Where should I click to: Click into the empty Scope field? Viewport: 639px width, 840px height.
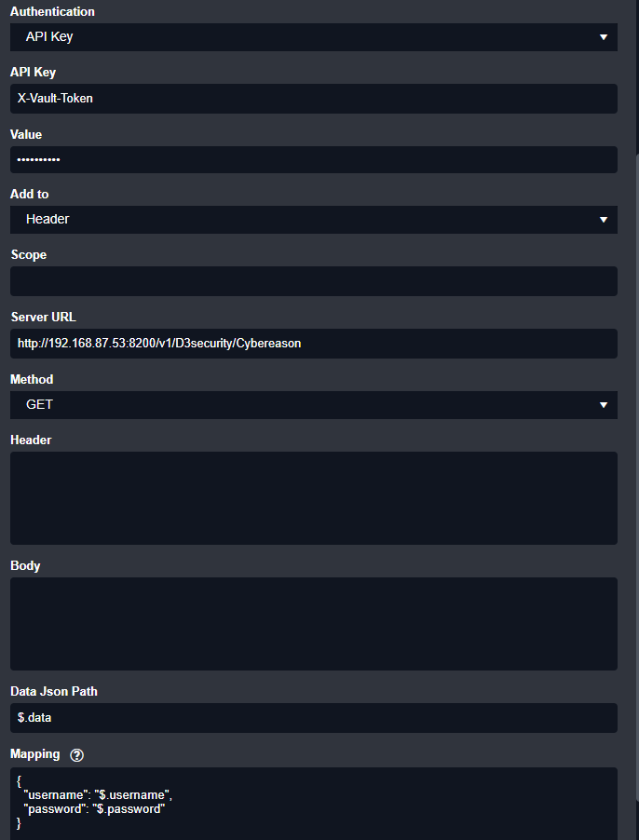(313, 281)
